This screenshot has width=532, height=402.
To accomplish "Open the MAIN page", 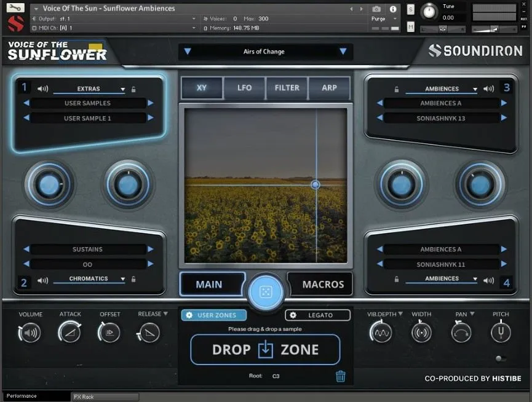I will (212, 284).
